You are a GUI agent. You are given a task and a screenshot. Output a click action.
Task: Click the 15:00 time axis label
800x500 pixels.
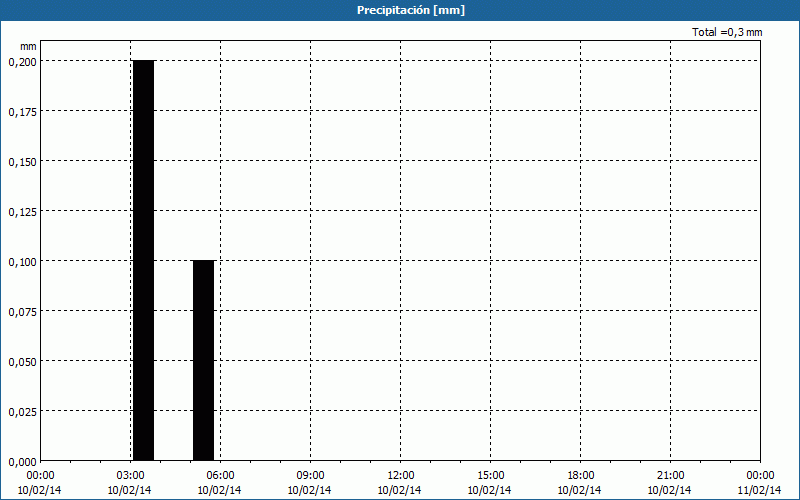pyautogui.click(x=490, y=476)
